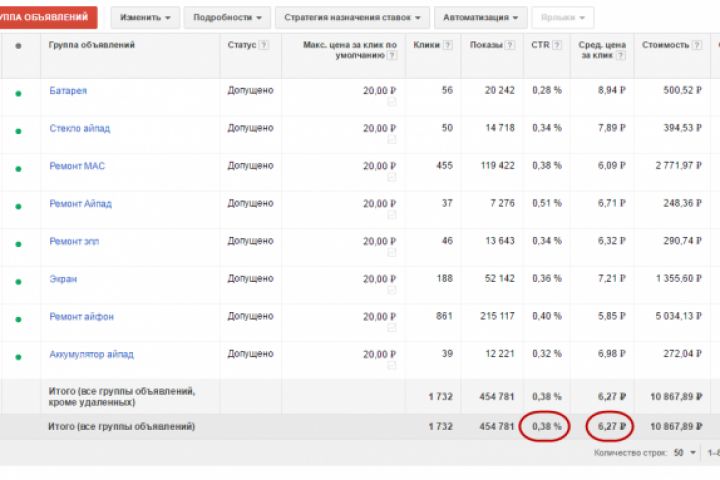
Task: Click Батарея max bid value 20,00
Action: pyautogui.click(x=378, y=90)
